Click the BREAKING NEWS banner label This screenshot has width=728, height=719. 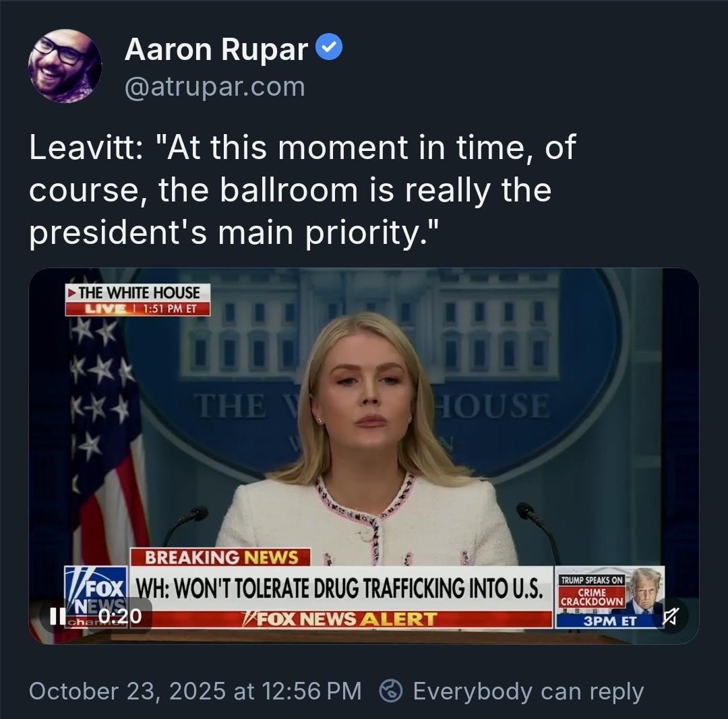click(220, 558)
